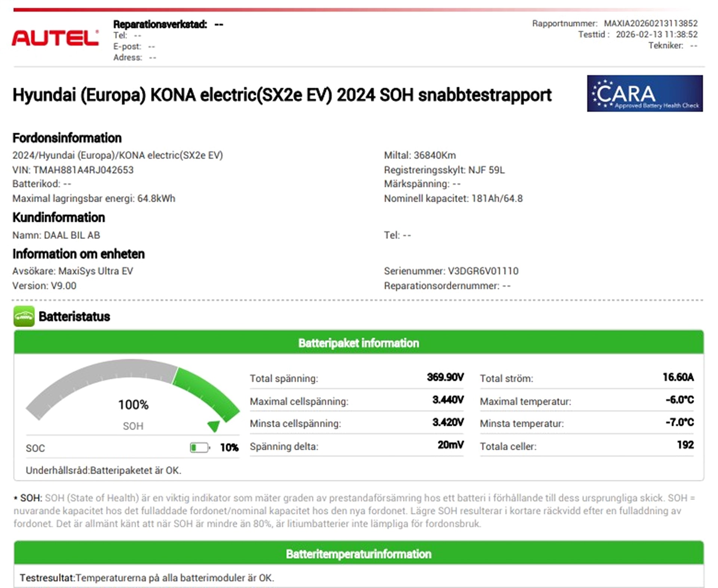Click the SOC battery level icon
This screenshot has height=588, width=718.
pyautogui.click(x=200, y=447)
